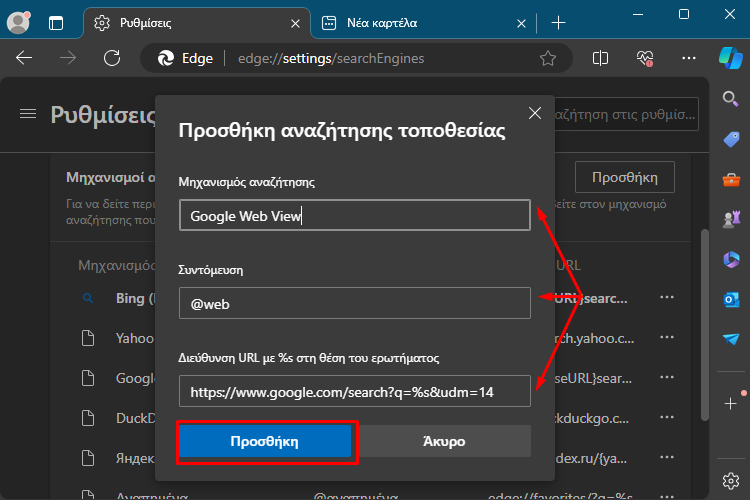
Task: Click the Yahoo search engine entry
Action: [135, 338]
